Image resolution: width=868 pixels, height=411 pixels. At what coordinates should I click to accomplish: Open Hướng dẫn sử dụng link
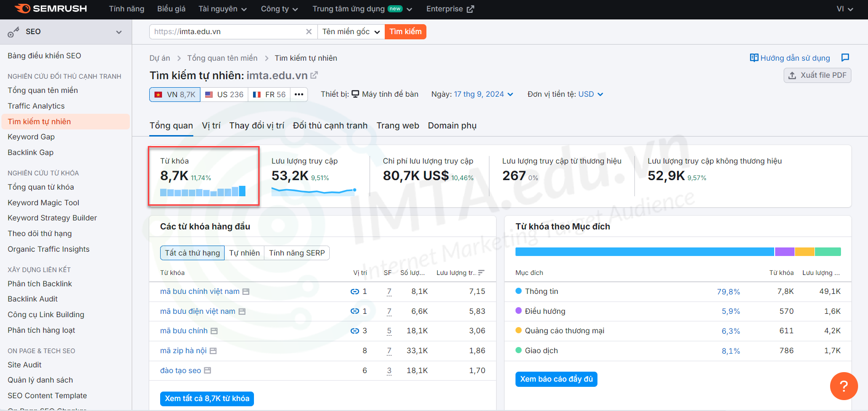[x=795, y=58]
